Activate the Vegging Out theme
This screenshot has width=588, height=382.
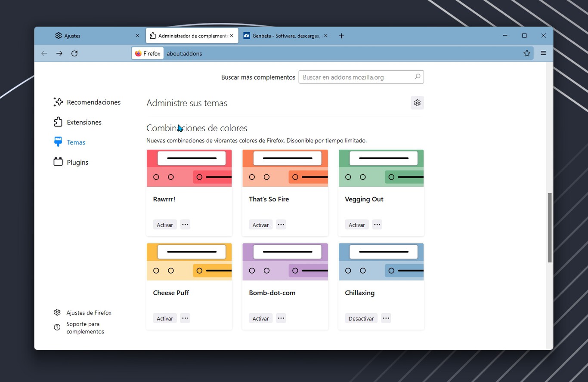(x=356, y=224)
